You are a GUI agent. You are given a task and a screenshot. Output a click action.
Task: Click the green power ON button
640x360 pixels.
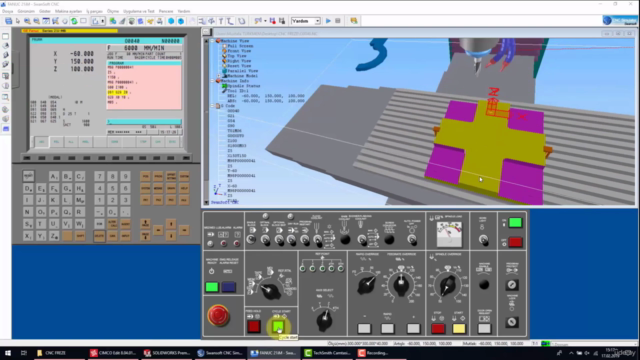(x=516, y=222)
